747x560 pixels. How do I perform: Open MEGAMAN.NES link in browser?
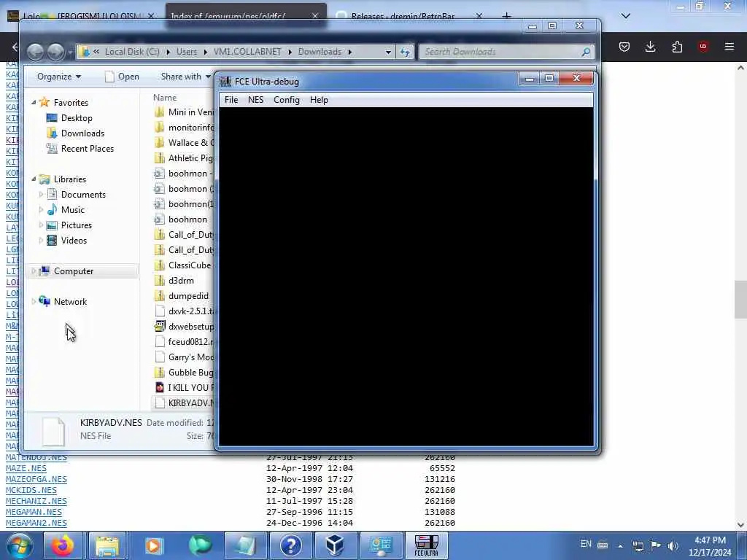click(34, 512)
